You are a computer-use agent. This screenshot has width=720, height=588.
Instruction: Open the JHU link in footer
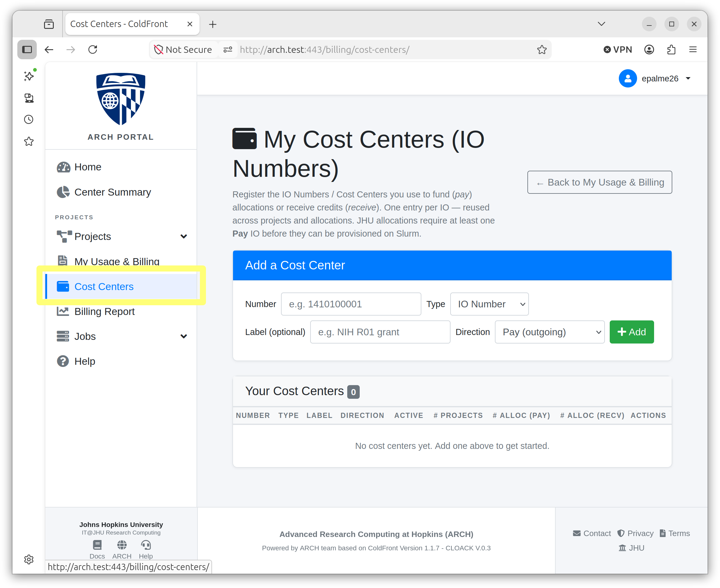tap(632, 548)
